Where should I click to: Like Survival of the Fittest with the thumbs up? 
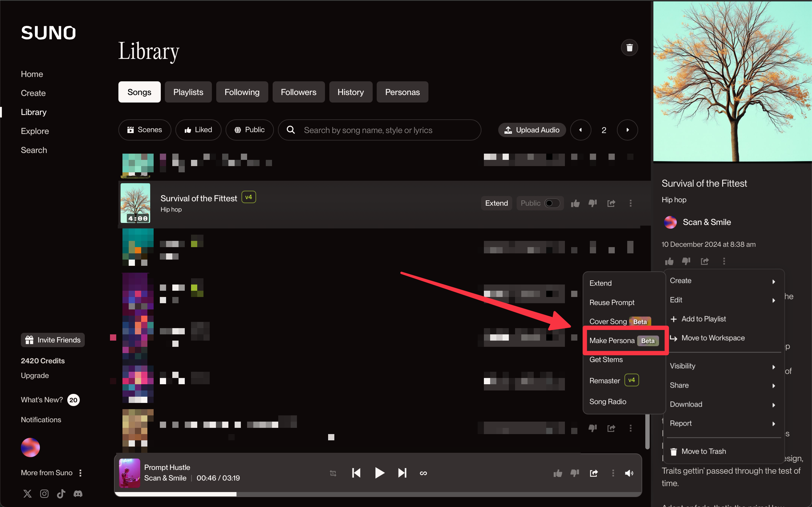[575, 203]
